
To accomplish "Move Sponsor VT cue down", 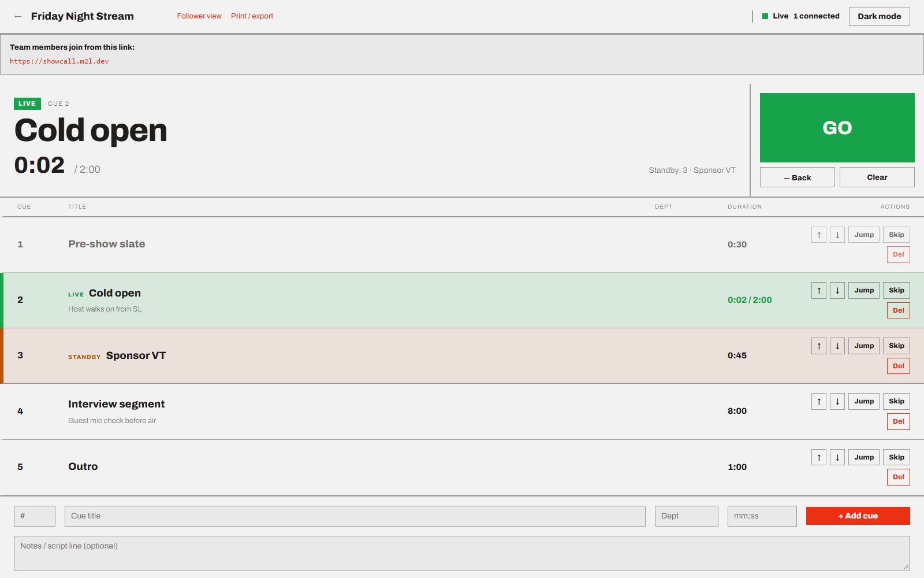I will point(837,346).
